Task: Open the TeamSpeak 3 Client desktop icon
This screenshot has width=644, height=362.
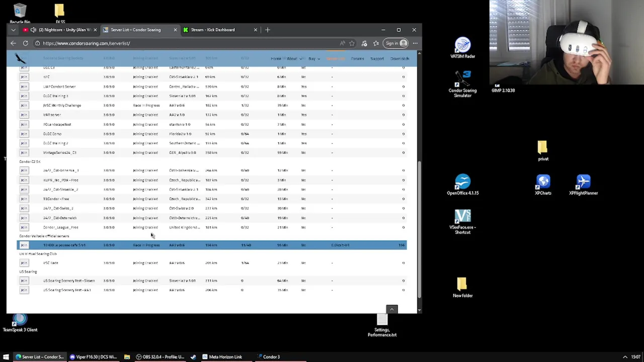Action: pos(20,322)
